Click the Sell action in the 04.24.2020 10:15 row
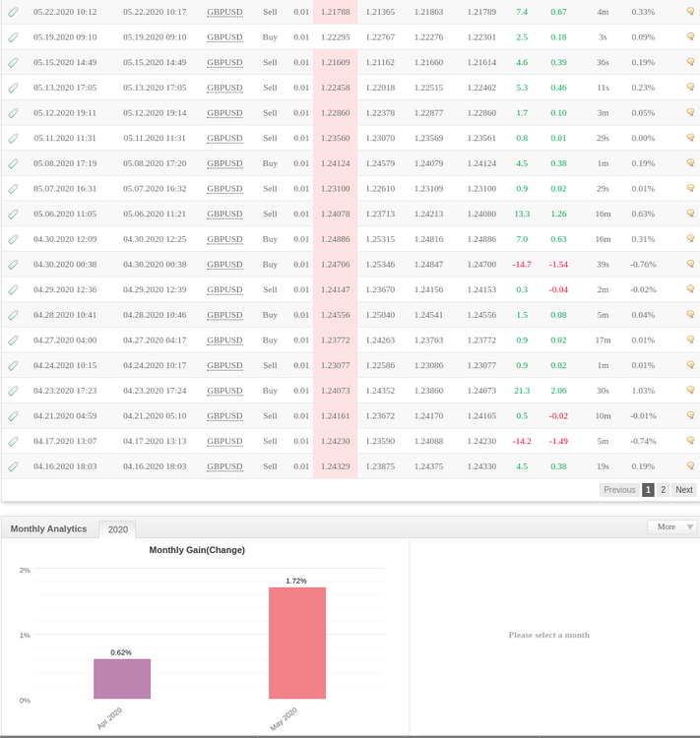Screen dimensions: 700x738 pyautogui.click(x=270, y=366)
